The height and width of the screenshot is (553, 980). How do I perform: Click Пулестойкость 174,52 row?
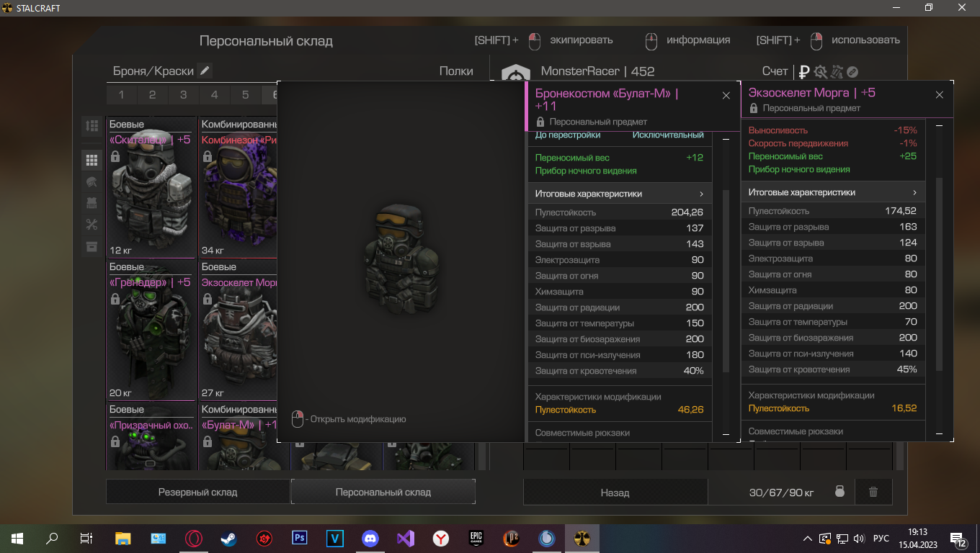(833, 211)
